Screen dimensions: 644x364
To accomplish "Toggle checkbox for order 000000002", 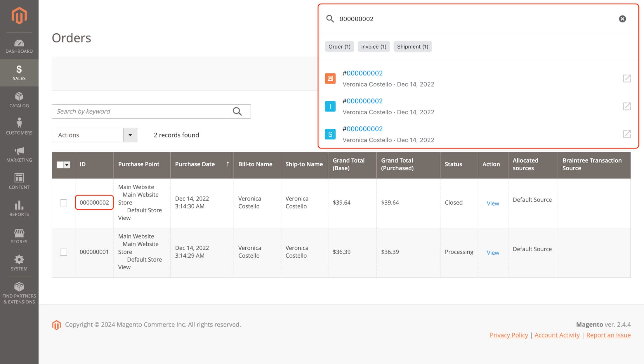I will pos(63,203).
